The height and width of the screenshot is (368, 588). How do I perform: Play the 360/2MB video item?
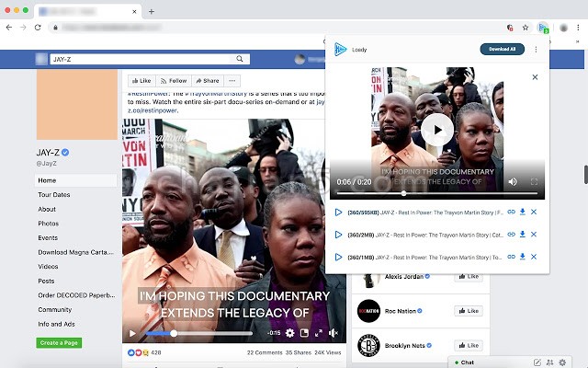point(338,235)
